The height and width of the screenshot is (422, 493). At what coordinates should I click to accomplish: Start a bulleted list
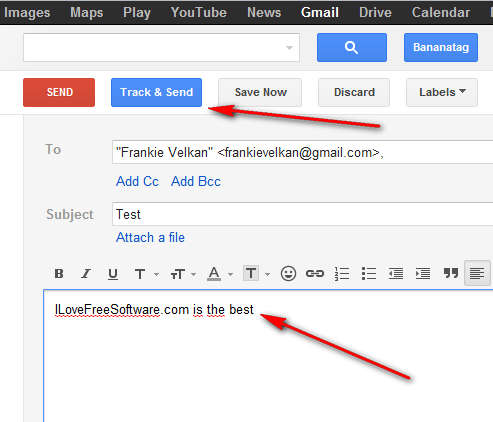click(369, 274)
